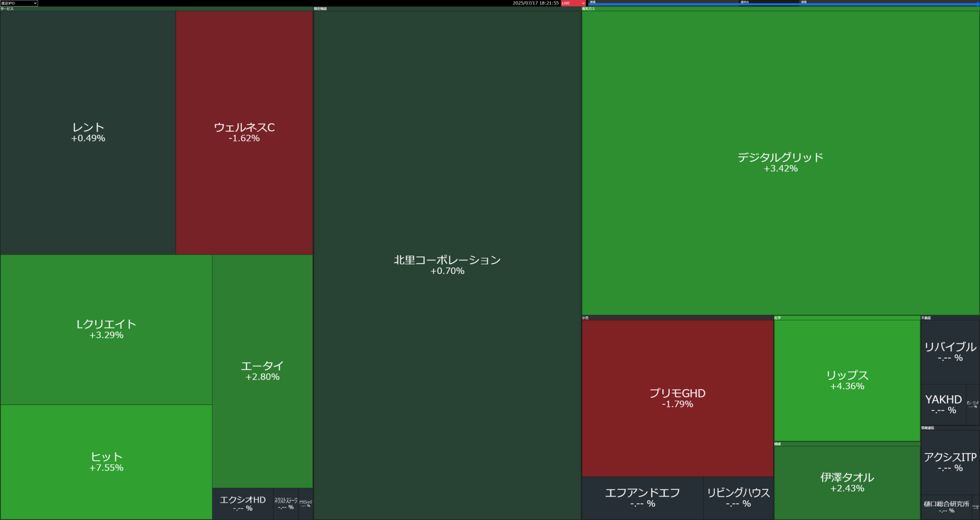Click the エクシオHD tile
Image resolution: width=980 pixels, height=520 pixels.
243,504
